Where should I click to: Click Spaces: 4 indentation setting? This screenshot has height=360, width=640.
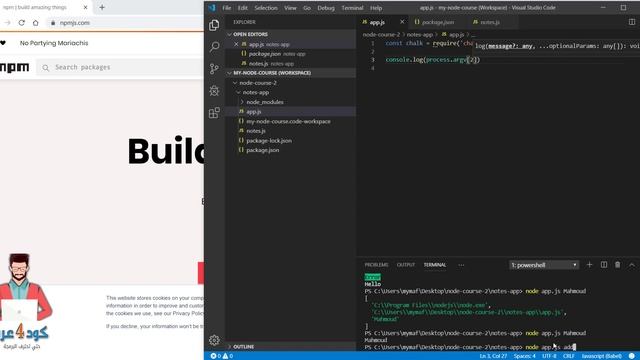pyautogui.click(x=524, y=356)
